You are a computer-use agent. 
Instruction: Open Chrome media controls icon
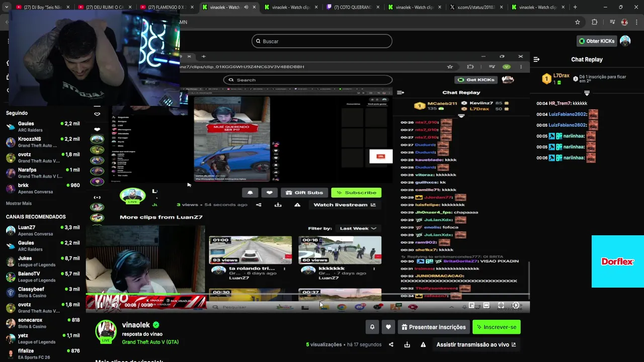pyautogui.click(x=612, y=22)
